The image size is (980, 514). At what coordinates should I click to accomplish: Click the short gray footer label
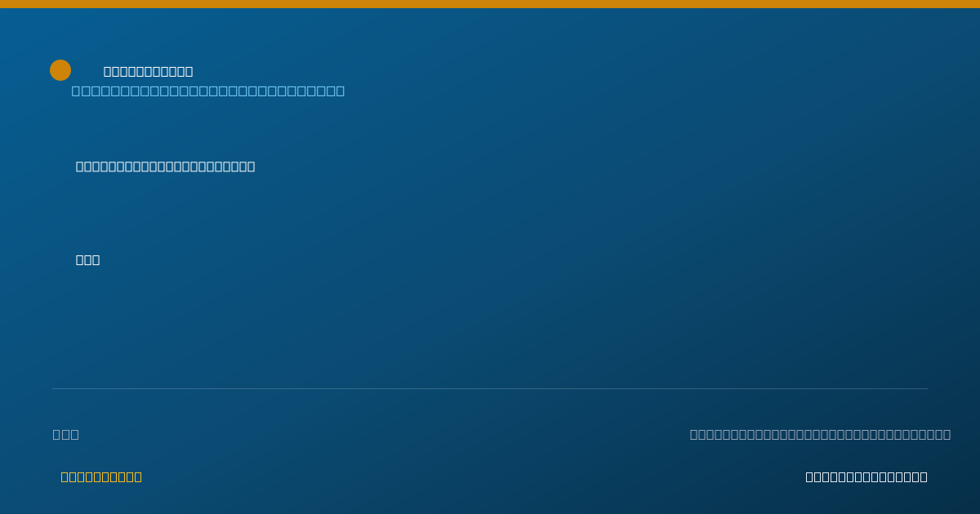pyautogui.click(x=66, y=434)
